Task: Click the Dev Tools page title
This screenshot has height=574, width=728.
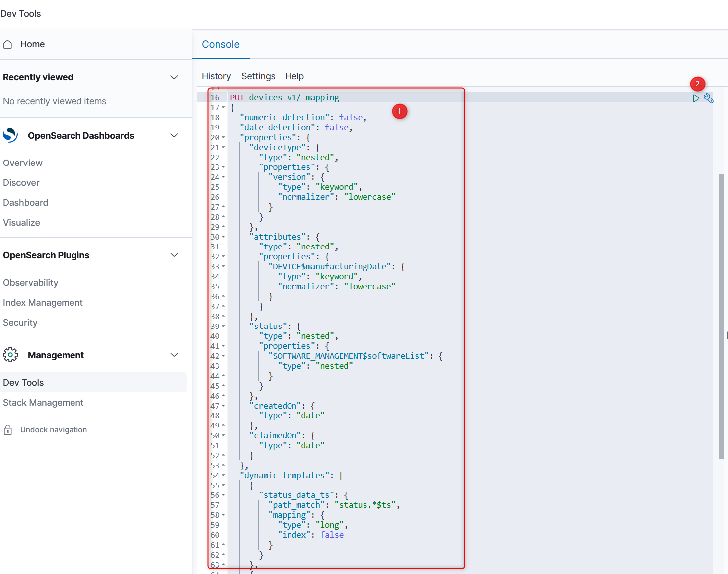Action: [x=21, y=14]
